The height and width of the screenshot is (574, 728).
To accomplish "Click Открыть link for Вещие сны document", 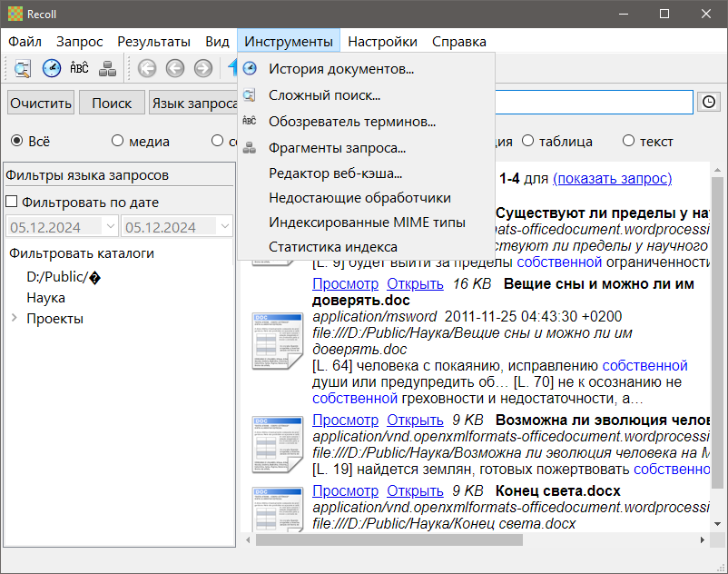I will pyautogui.click(x=415, y=283).
